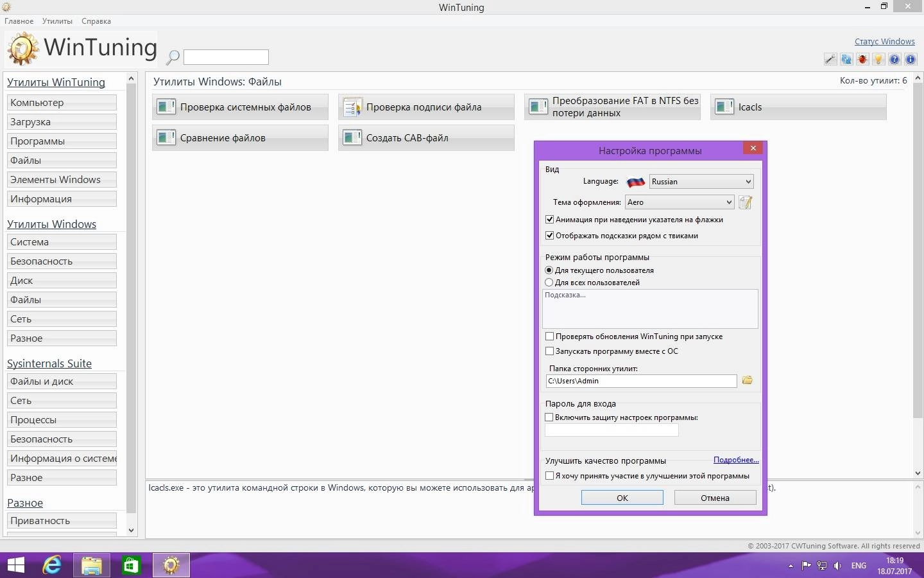
Task: Click the WinTuning gear logo
Action: coord(23,49)
